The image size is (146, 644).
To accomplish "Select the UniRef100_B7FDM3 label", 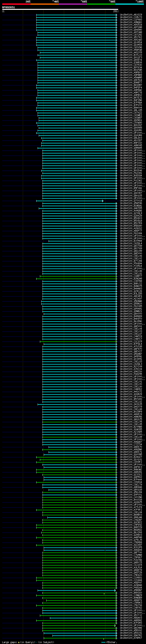I will (131, 623).
